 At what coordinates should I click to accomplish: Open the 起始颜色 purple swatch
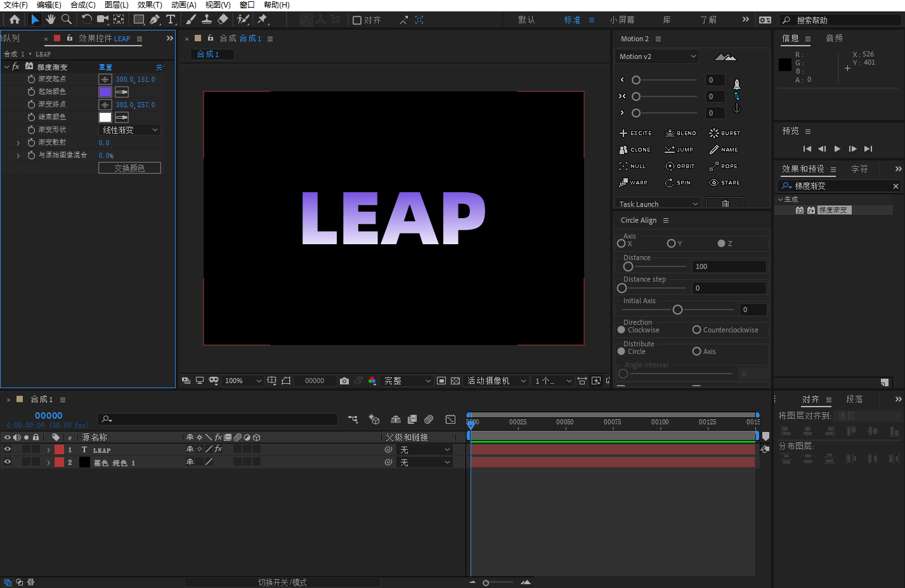coord(105,92)
